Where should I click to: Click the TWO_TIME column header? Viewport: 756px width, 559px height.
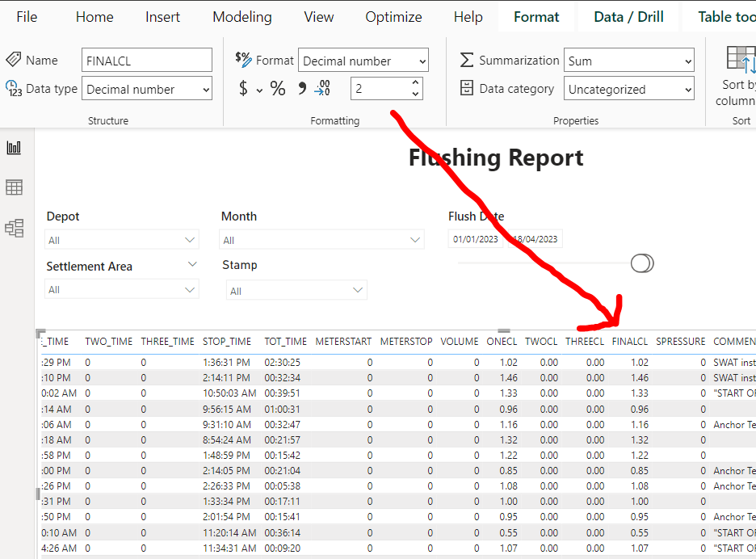pos(108,342)
